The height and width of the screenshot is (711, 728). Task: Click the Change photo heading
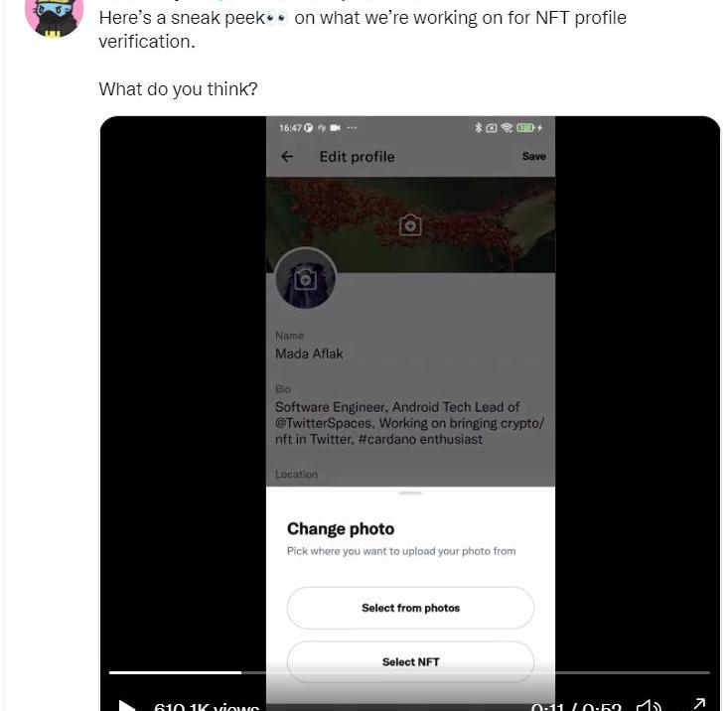click(x=341, y=528)
